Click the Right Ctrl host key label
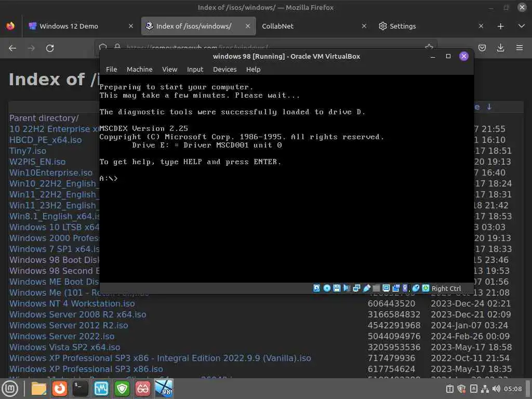Viewport: 532px width, 399px height. tap(446, 288)
